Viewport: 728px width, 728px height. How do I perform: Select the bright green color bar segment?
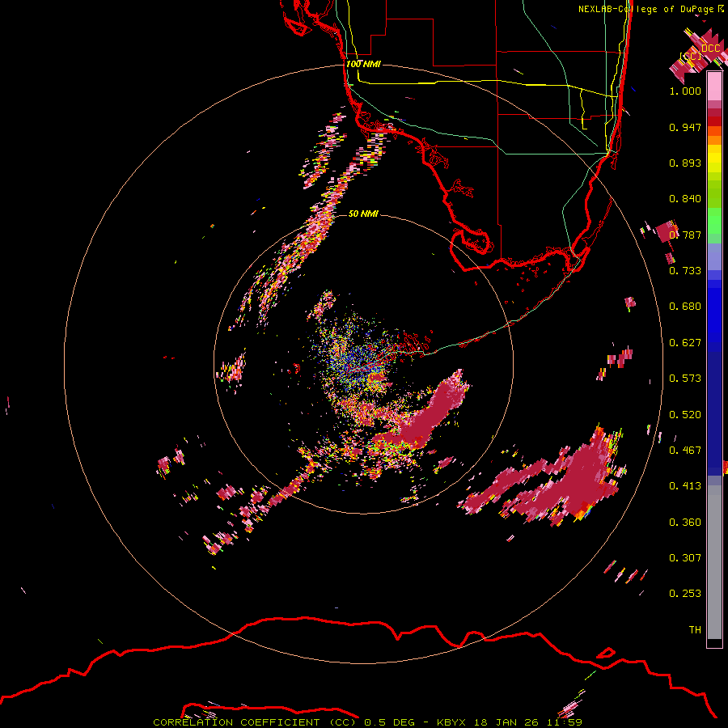coord(714,221)
